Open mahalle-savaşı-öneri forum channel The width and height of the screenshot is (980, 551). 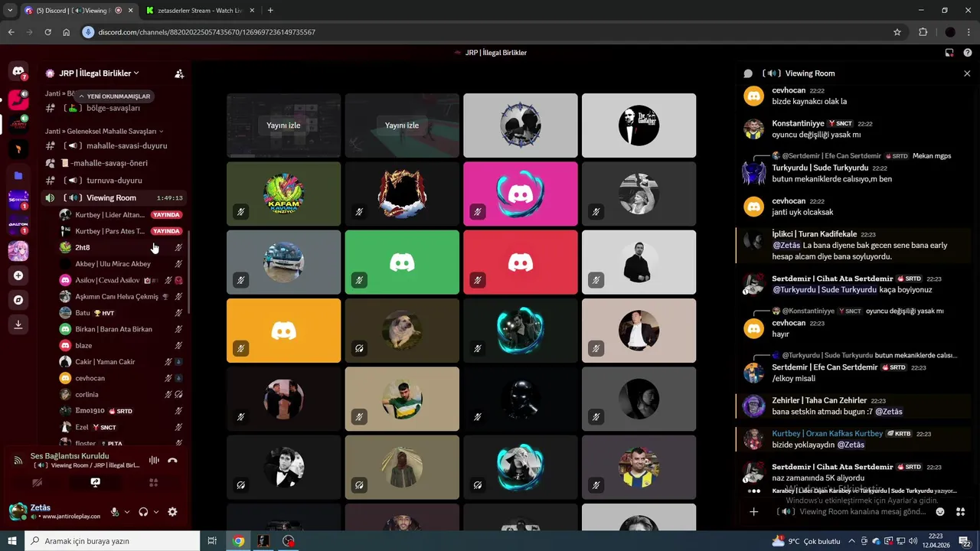(113, 163)
